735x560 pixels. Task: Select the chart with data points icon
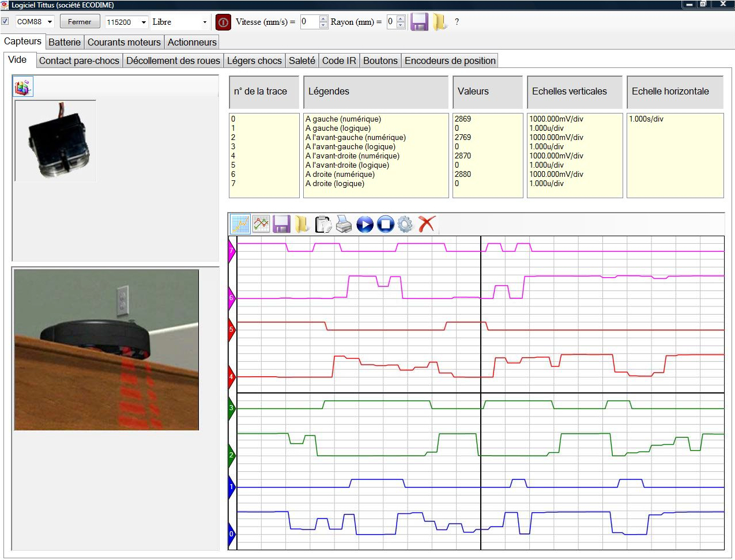261,224
